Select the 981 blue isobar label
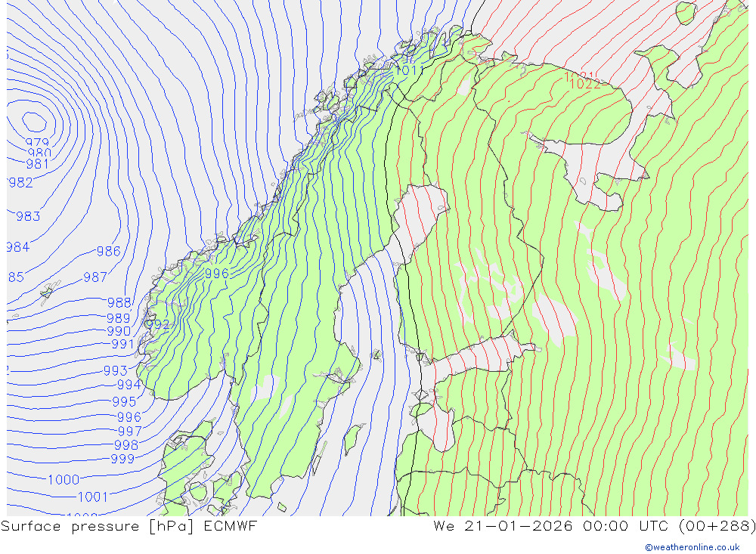 38,165
